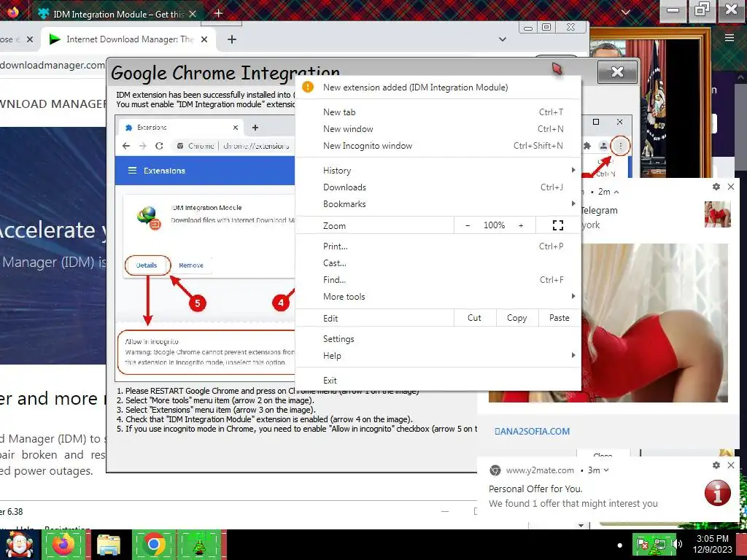The height and width of the screenshot is (560, 747).
Task: Close the Google Chrome Integration dialog
Action: 617,72
